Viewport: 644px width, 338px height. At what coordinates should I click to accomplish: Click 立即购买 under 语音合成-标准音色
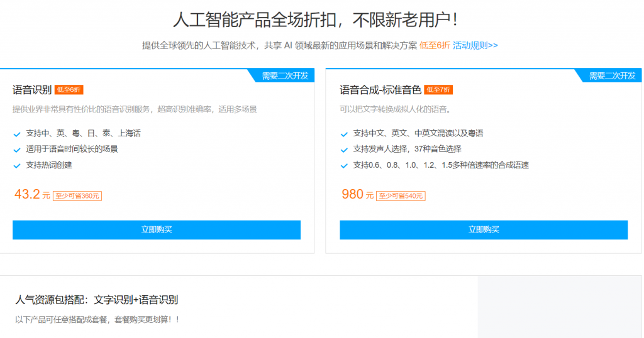click(484, 230)
